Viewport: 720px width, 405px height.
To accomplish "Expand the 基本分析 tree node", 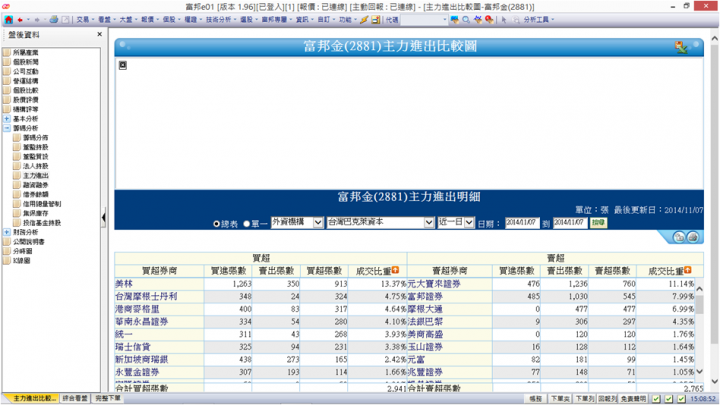I will point(7,118).
